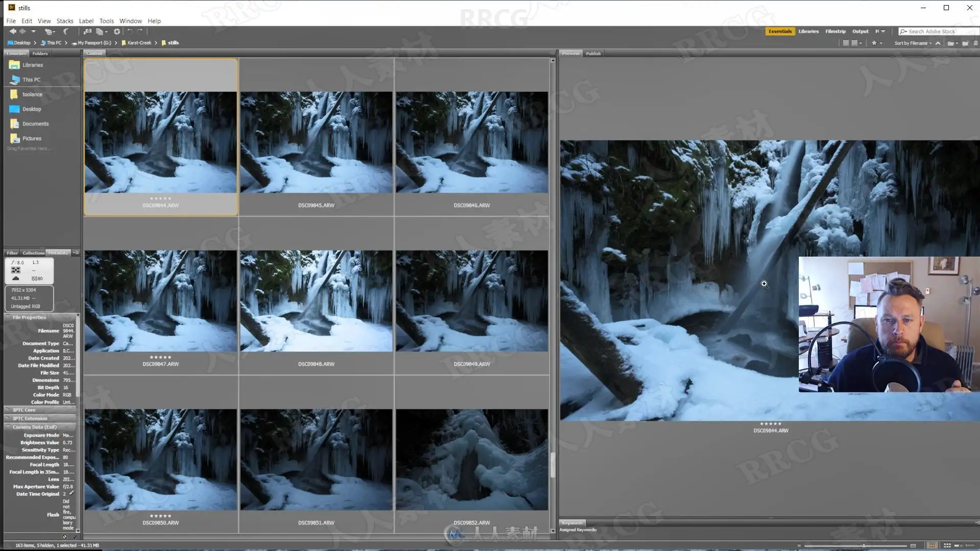Click the cancel icon at metadata panel bottom
This screenshot has width=980, height=551.
coord(65,537)
